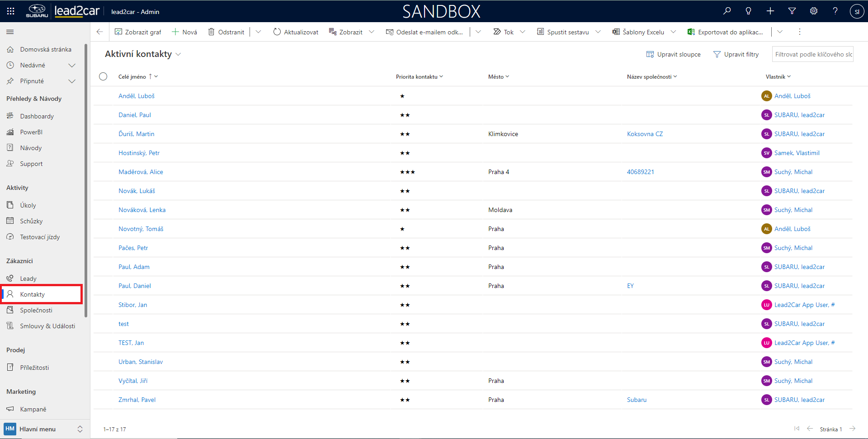This screenshot has height=439, width=868.
Task: Click the keyword filter search box
Action: tap(812, 54)
